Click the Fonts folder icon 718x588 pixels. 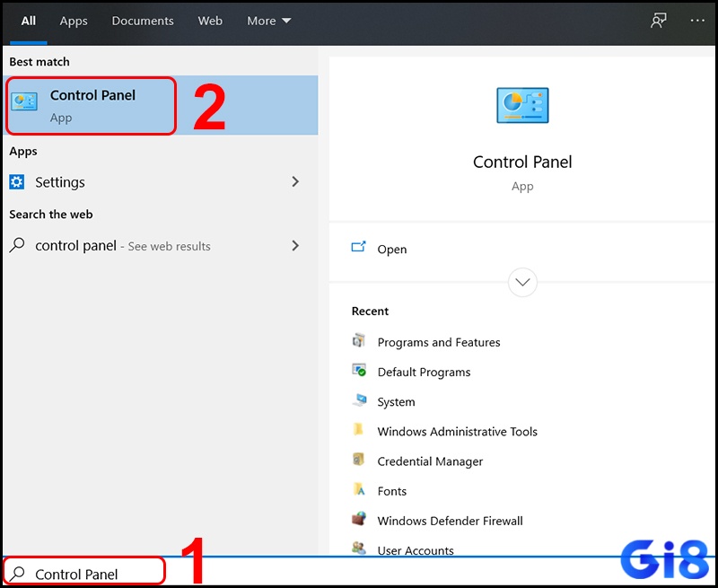(x=359, y=489)
